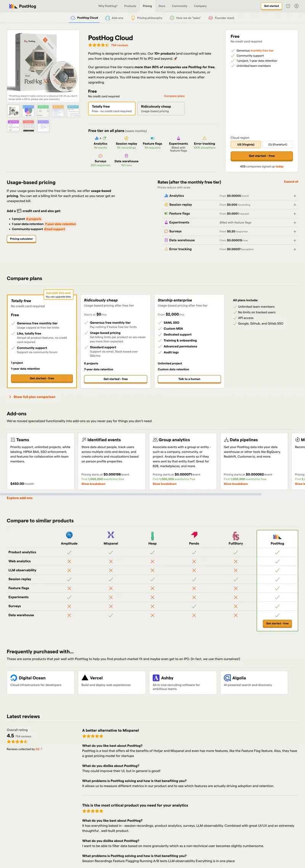This screenshot has height=868, width=305.
Task: Click the Algolia logo icon
Action: click(227, 678)
